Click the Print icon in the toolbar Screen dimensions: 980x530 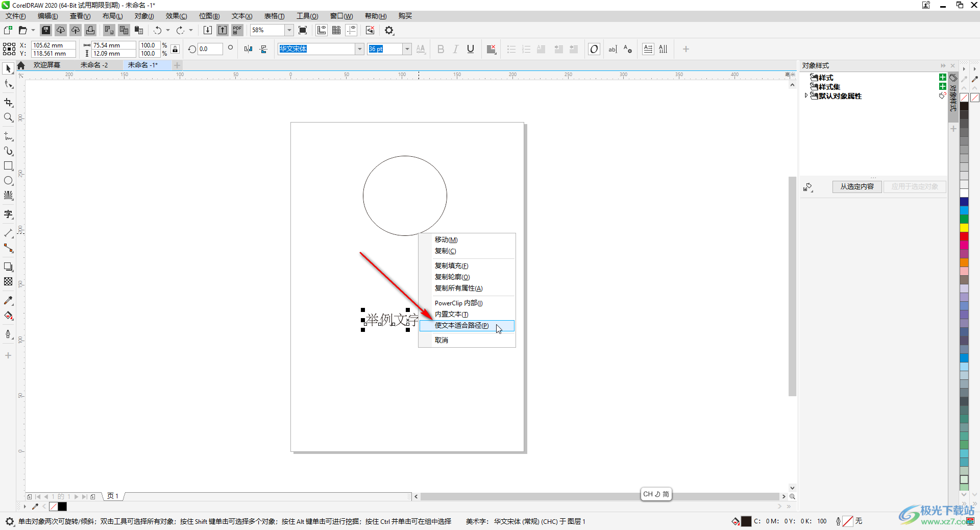[90, 30]
